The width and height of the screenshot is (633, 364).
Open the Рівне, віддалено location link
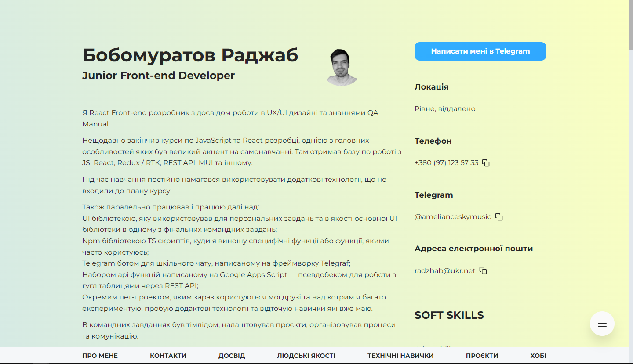pos(444,108)
